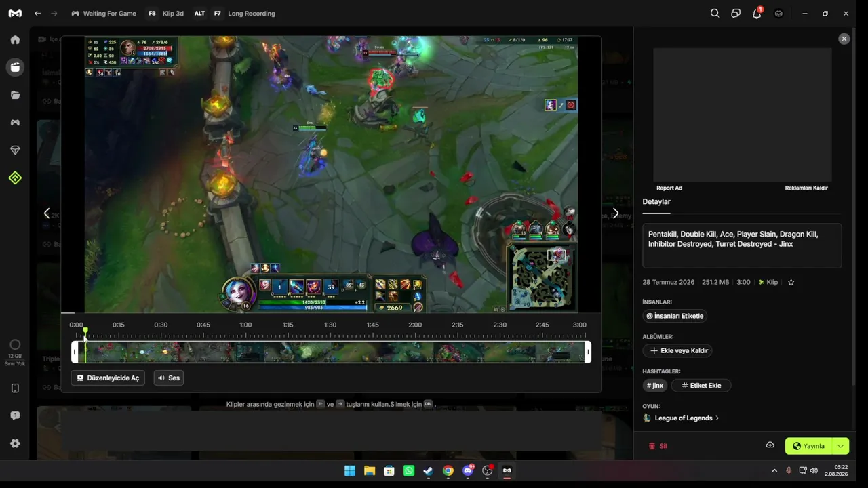Go to the next clip
The width and height of the screenshot is (868, 488).
coord(615,213)
